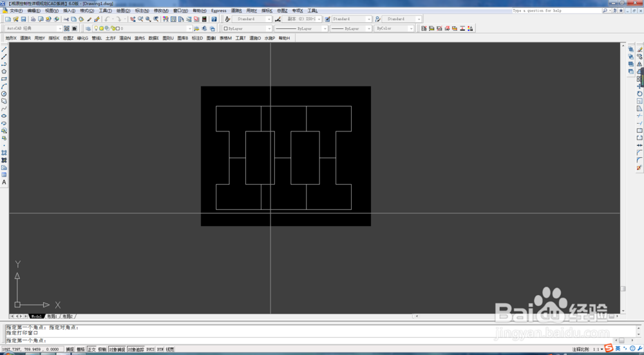
Task: Click the Redo arrow icon
Action: 118,19
